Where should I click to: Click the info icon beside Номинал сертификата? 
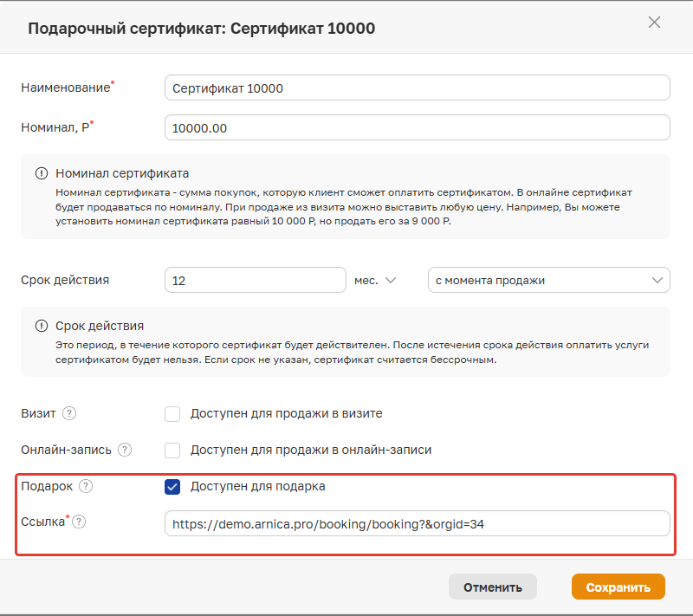pos(41,173)
